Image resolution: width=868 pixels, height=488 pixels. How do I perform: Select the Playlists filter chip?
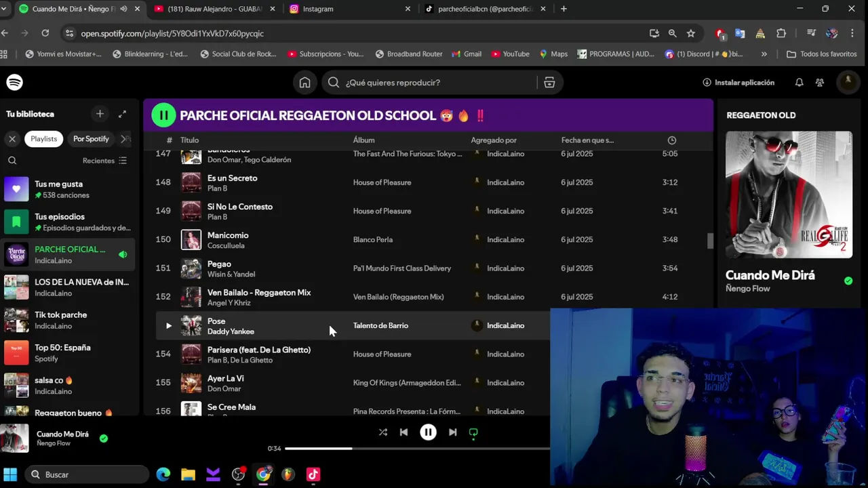coord(43,138)
